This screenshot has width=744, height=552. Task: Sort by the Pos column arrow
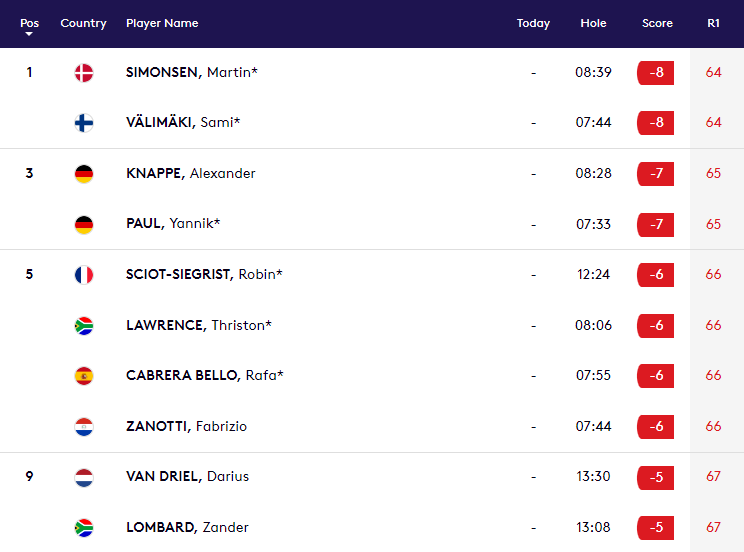[x=29, y=34]
